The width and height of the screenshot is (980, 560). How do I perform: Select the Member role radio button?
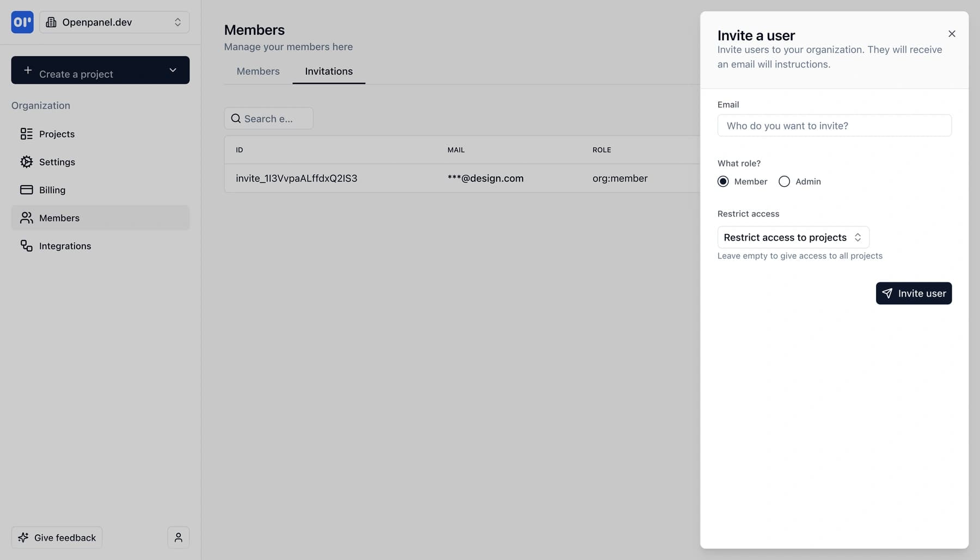[723, 181]
